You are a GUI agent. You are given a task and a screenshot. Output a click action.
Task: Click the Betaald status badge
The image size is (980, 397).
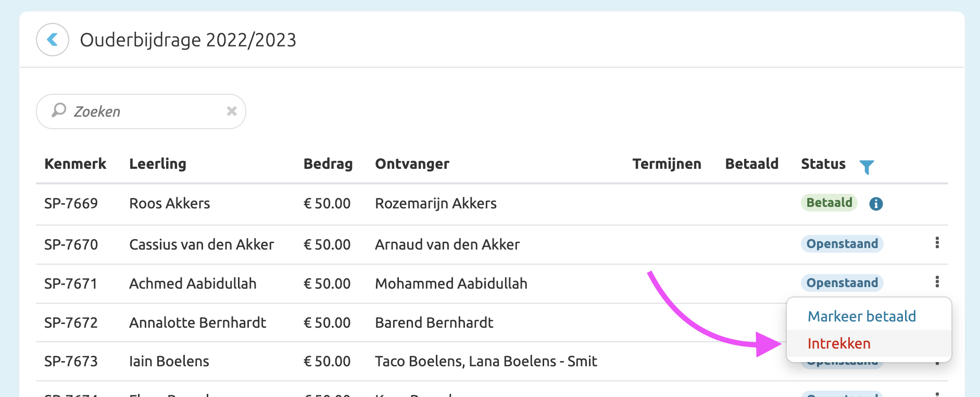829,203
